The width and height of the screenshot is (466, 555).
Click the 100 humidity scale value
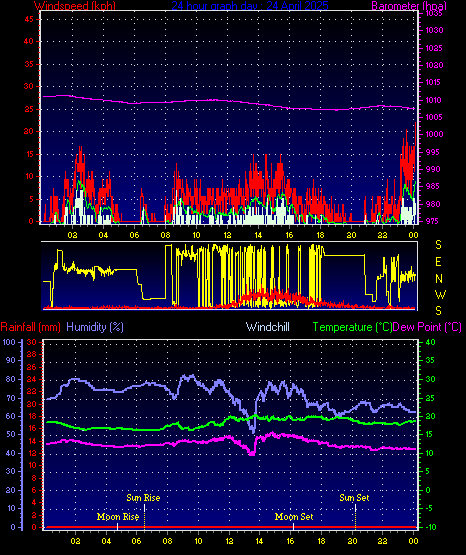click(x=9, y=342)
